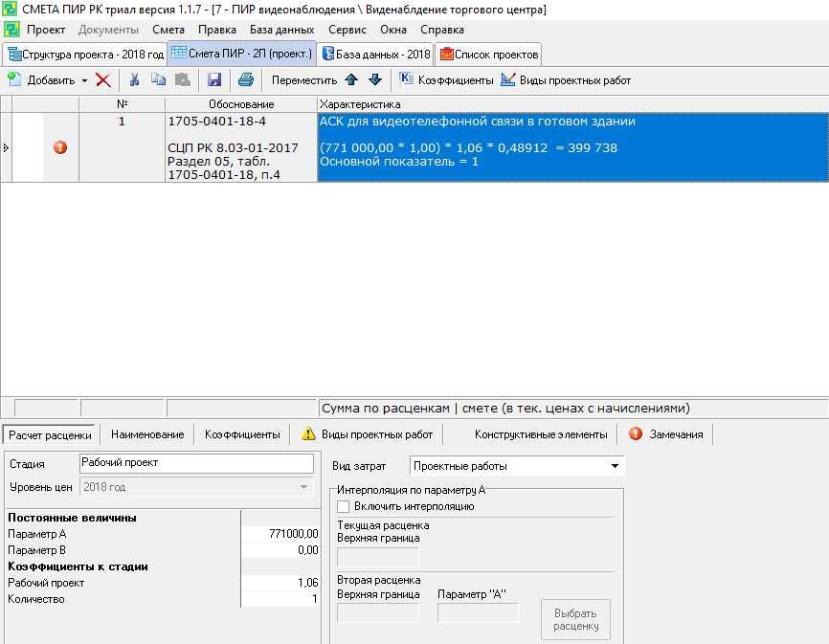
Task: Open the Сервис menu
Action: click(347, 30)
